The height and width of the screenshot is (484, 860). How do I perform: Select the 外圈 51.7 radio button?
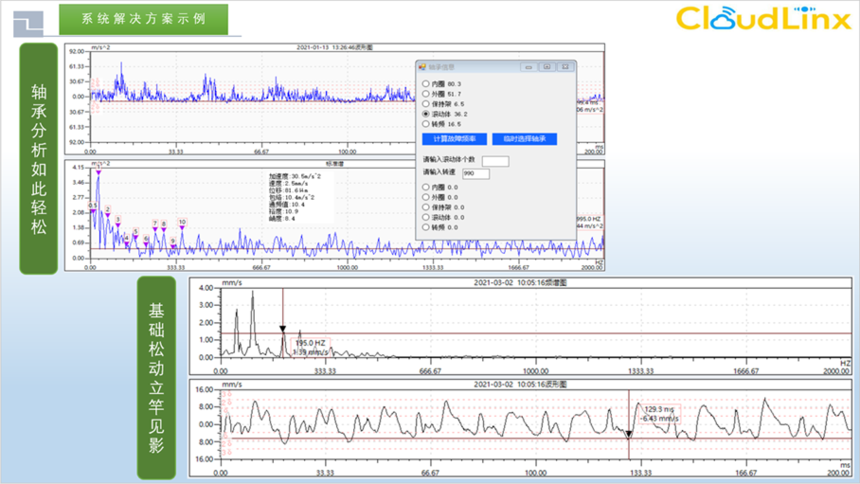coord(426,94)
